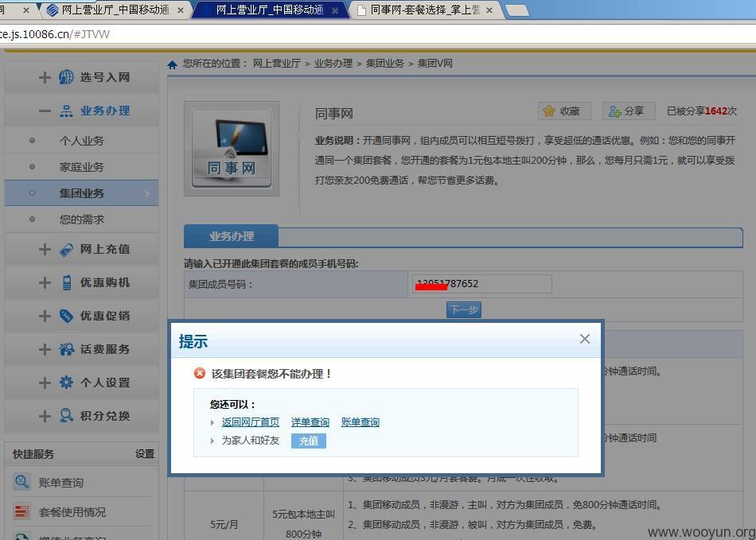Click the 集团成员号码 input field

click(x=482, y=284)
